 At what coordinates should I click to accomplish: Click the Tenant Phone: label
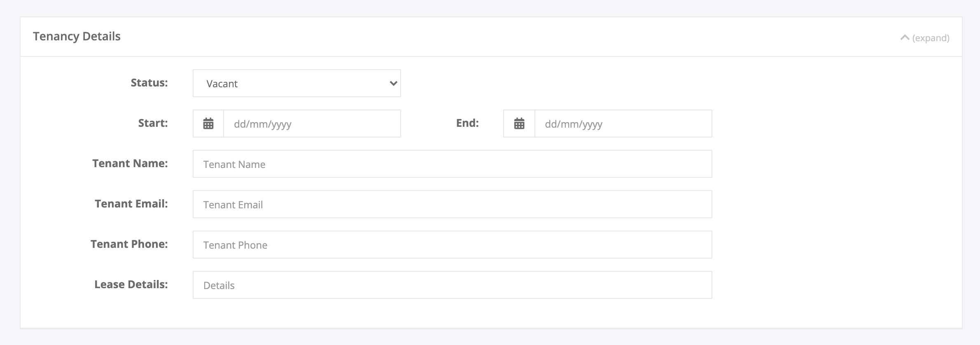pyautogui.click(x=129, y=244)
